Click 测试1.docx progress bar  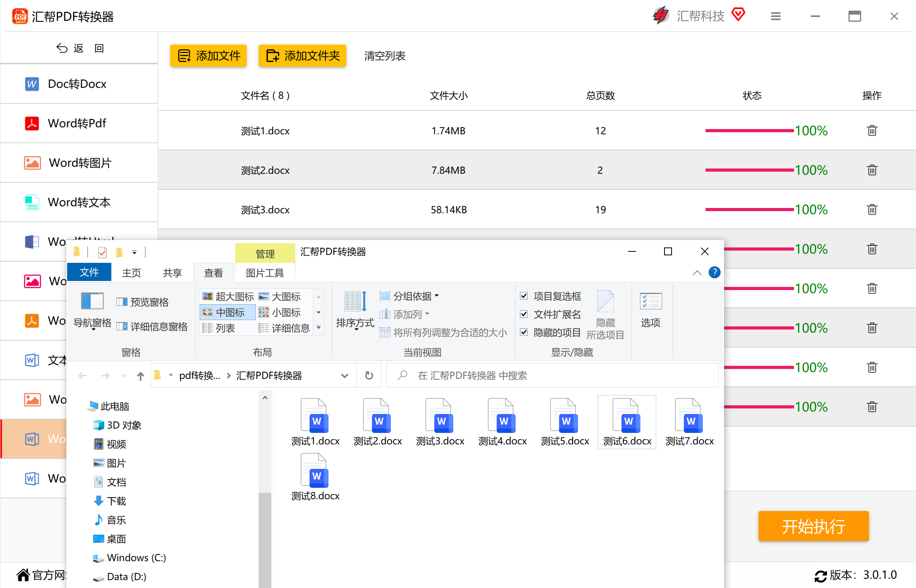point(749,131)
